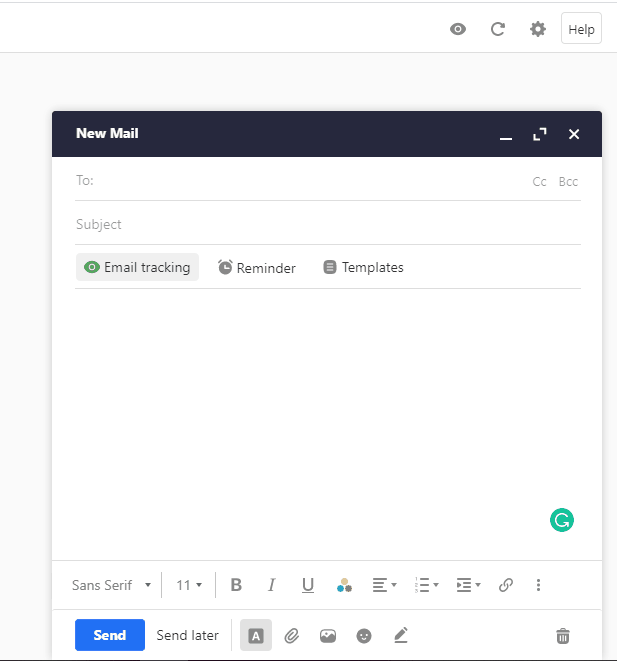Click the Send later link

coord(188,635)
